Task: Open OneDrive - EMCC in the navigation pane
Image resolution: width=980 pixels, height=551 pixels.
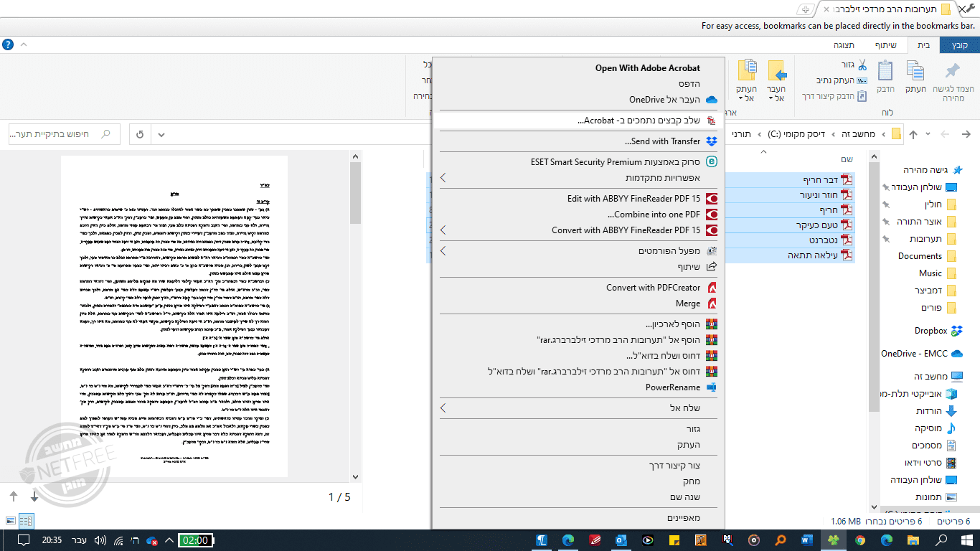Action: pyautogui.click(x=921, y=354)
